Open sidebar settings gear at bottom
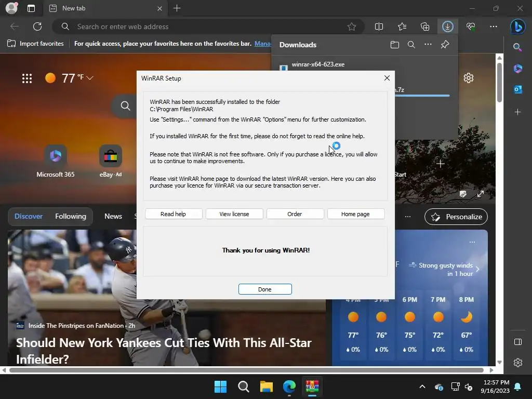The width and height of the screenshot is (532, 399). click(518, 363)
